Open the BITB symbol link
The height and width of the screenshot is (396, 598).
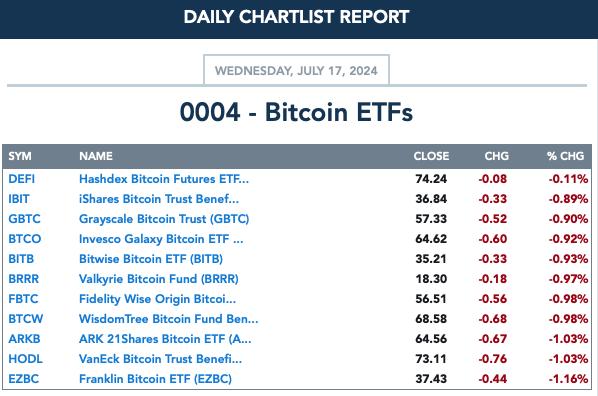(21, 259)
